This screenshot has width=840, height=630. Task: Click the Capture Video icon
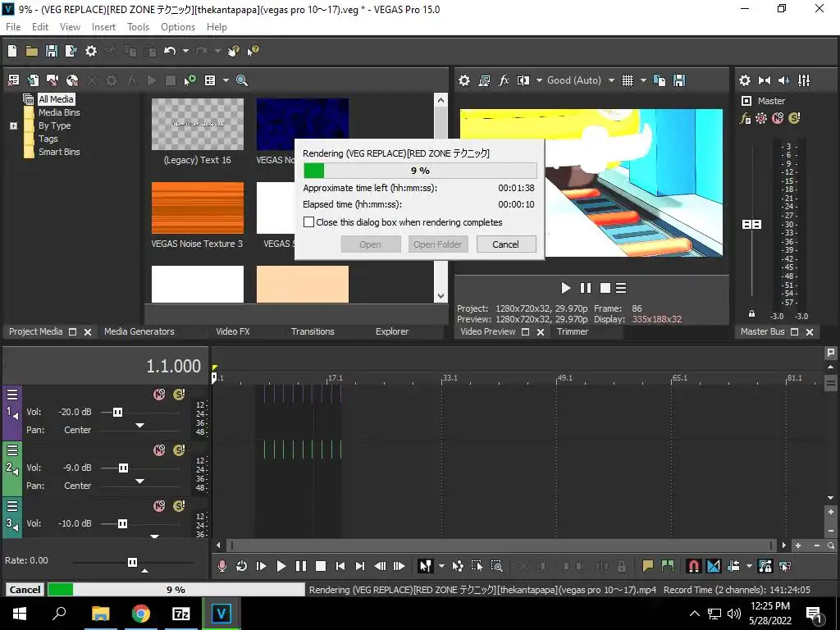[x=52, y=80]
